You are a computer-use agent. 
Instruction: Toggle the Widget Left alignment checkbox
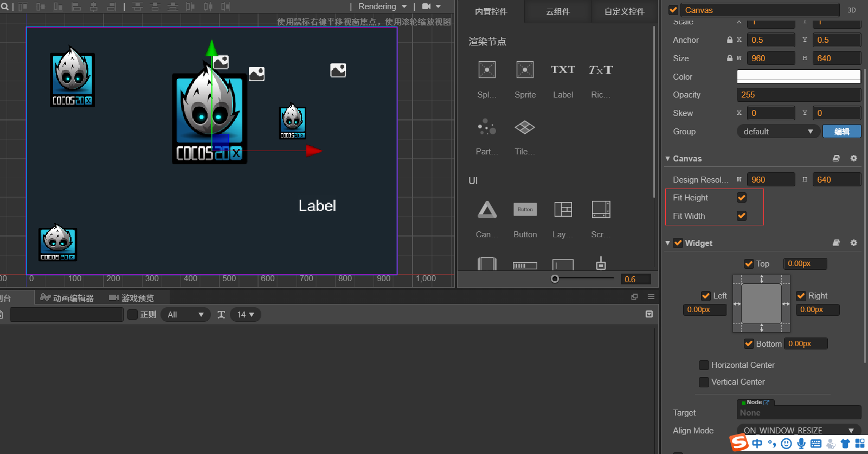pyautogui.click(x=706, y=296)
